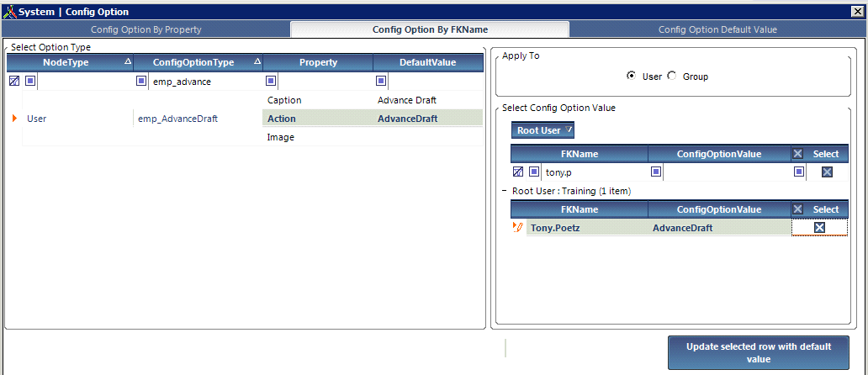Open the FKName filter operator icon
Image resolution: width=868 pixels, height=375 pixels.
tap(533, 172)
